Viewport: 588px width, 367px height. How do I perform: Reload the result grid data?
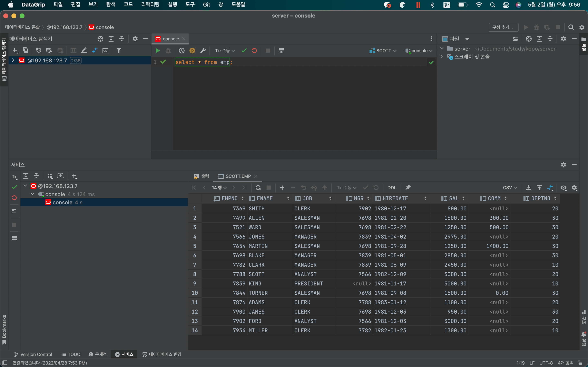258,187
